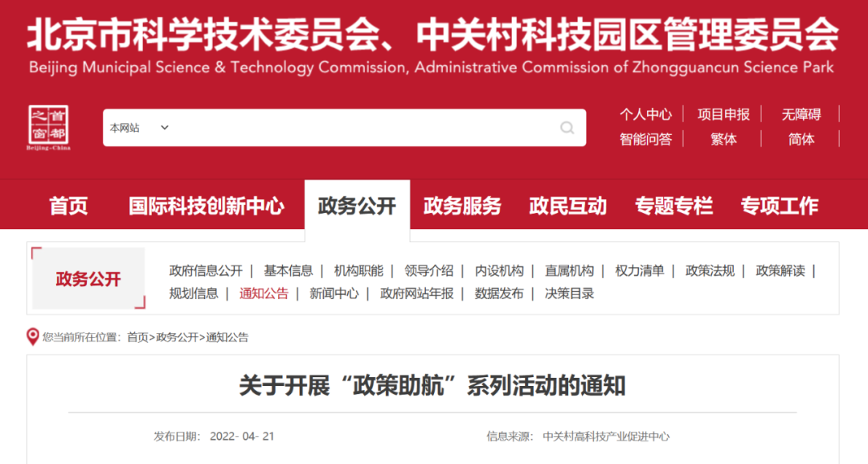Open 新闻中心 submenu link
868x464 pixels.
coord(334,294)
